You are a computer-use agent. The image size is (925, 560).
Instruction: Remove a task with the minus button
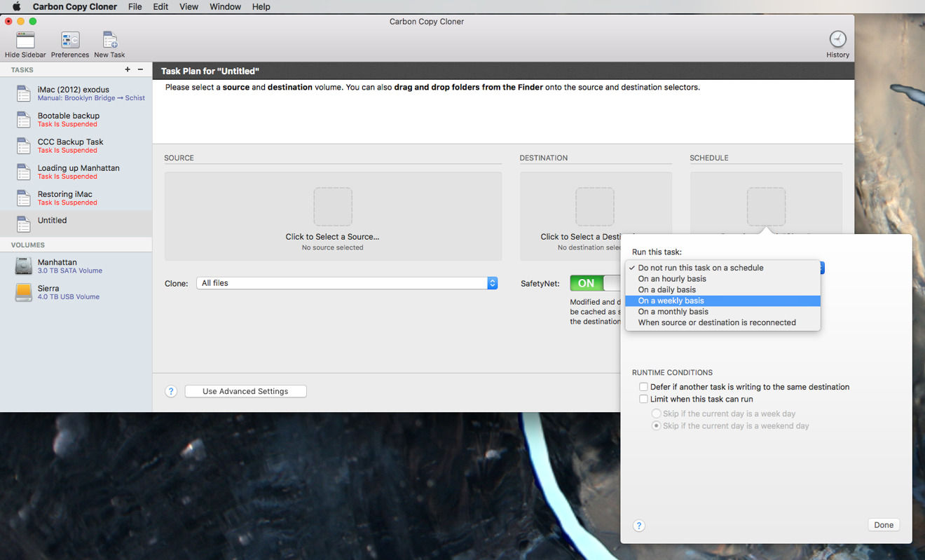(x=140, y=69)
